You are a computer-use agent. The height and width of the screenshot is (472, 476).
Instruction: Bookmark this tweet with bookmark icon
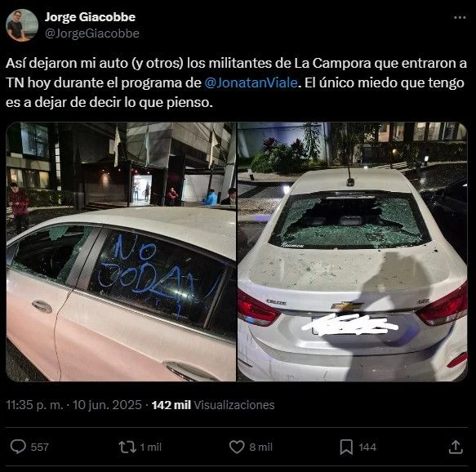click(x=346, y=447)
